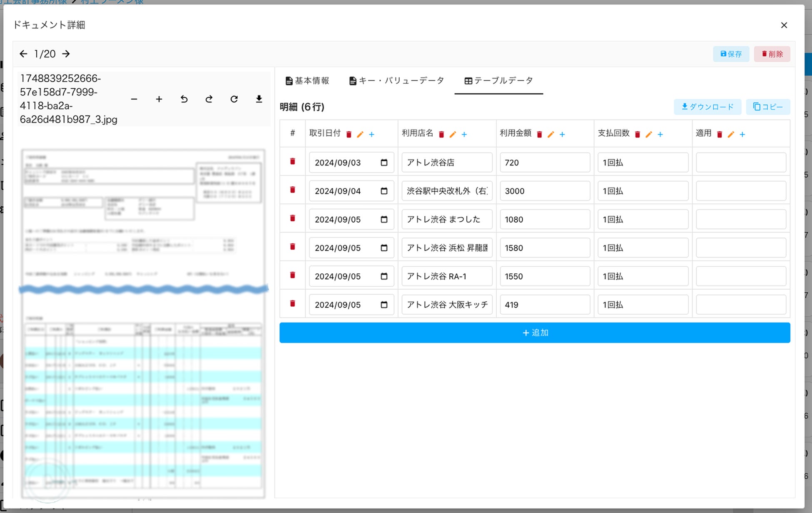This screenshot has height=513, width=812.
Task: Click the 保存 save button
Action: 731,54
